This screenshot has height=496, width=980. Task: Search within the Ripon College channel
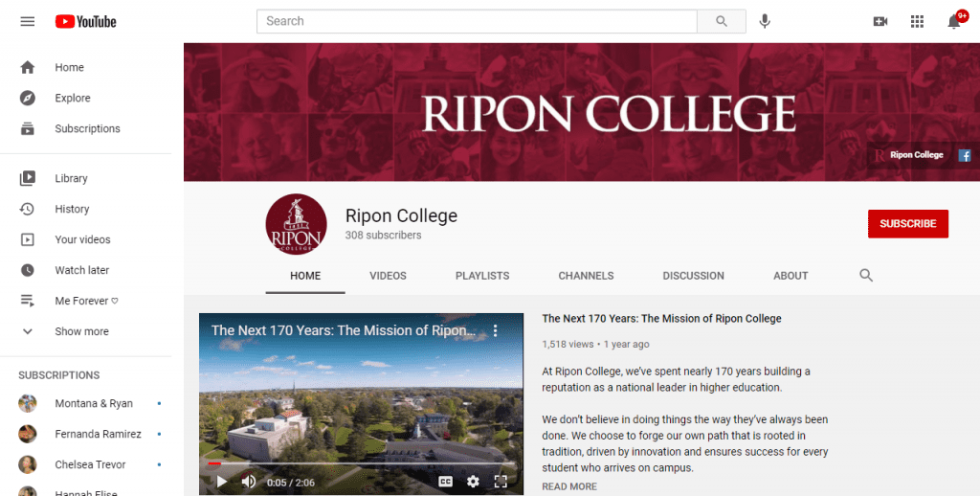pyautogui.click(x=865, y=275)
